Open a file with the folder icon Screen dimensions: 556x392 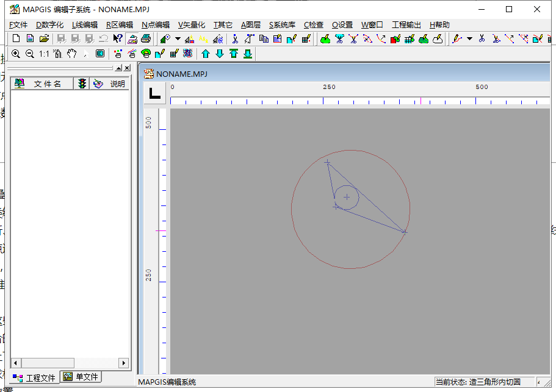44,39
